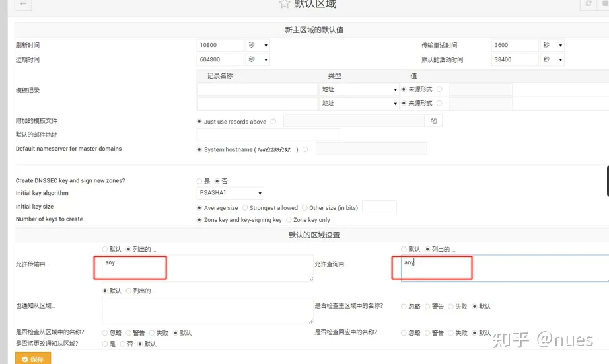This screenshot has height=364, width=609.
Task: Select 列出的 for allow transfer from
Action: [x=129, y=249]
